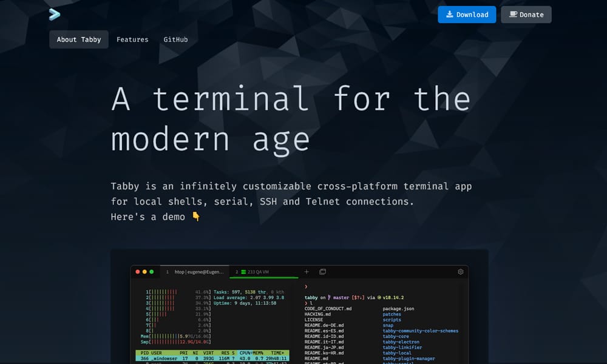Open the Features tab
Image resolution: width=607 pixels, height=364 pixels.
pyautogui.click(x=132, y=39)
